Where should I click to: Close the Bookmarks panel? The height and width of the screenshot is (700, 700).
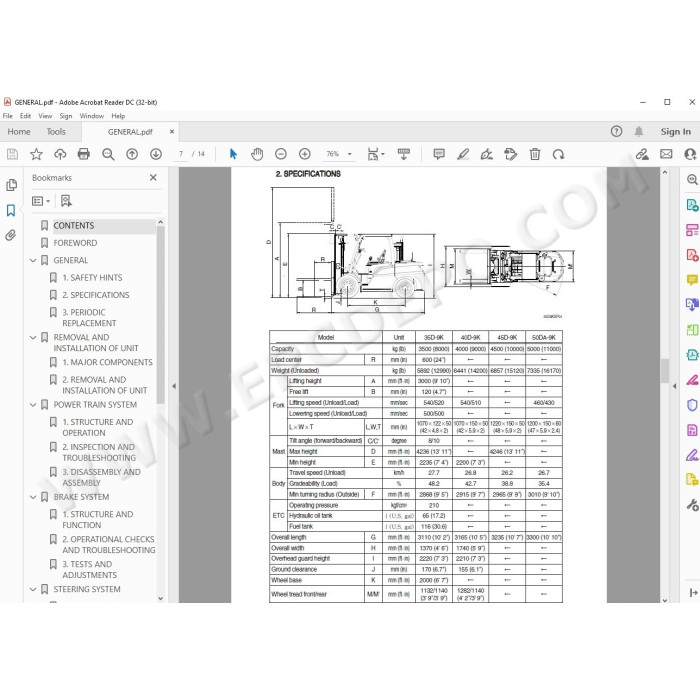click(x=153, y=178)
